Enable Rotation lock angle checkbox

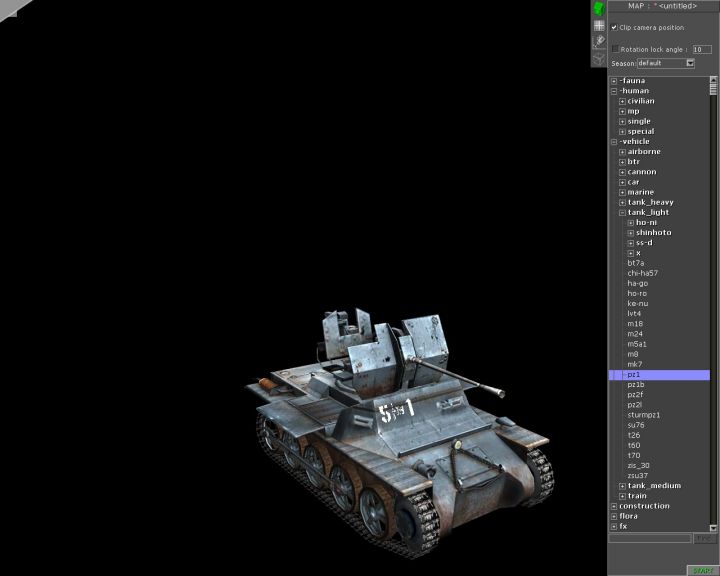coord(615,48)
